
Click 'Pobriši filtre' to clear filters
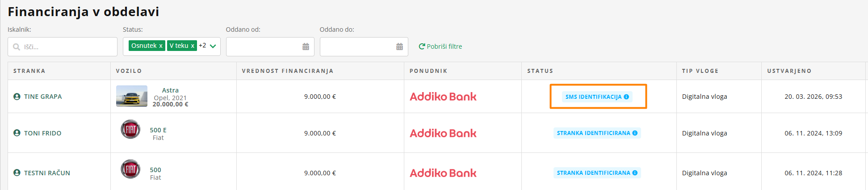pos(440,46)
